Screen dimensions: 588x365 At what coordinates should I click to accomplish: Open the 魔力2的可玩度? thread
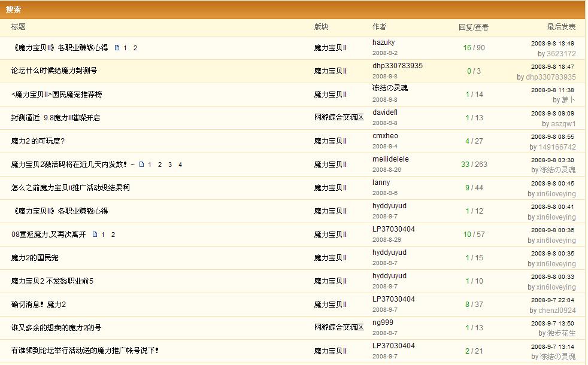pyautogui.click(x=38, y=141)
